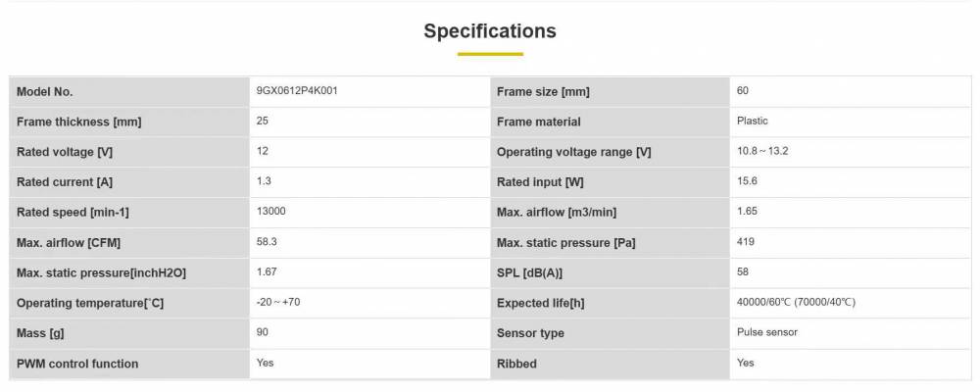980x392 pixels.
Task: Click the Rated input value 15.6
Action: (x=747, y=181)
